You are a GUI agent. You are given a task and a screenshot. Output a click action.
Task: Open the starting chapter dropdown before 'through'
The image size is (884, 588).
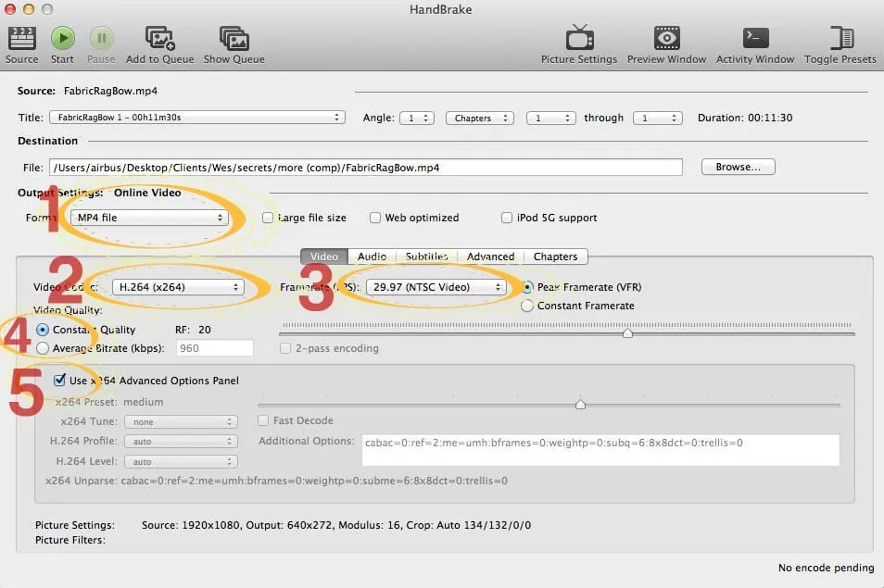[551, 118]
